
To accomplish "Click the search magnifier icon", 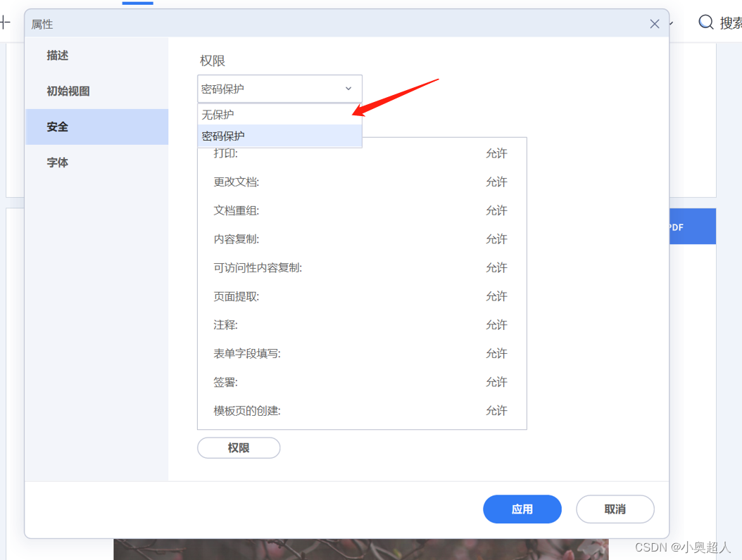I will coord(705,22).
